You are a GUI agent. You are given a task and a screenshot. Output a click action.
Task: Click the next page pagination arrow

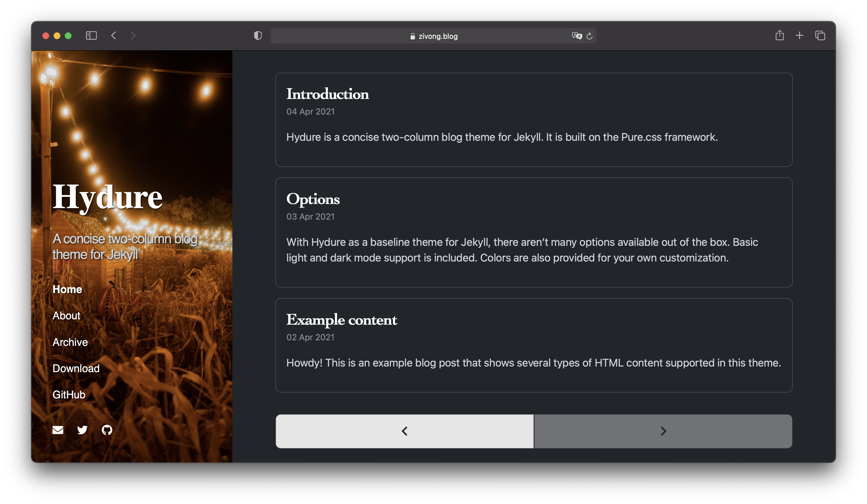[663, 431]
